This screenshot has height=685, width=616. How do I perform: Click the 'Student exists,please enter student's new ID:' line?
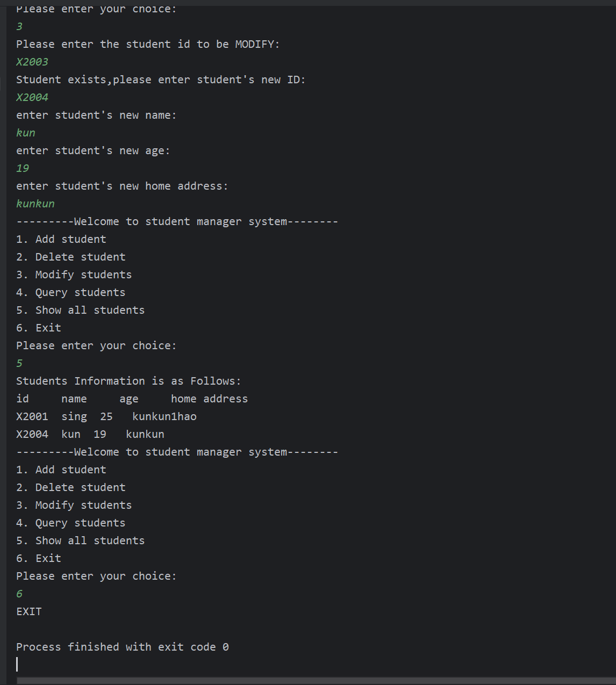pos(161,80)
